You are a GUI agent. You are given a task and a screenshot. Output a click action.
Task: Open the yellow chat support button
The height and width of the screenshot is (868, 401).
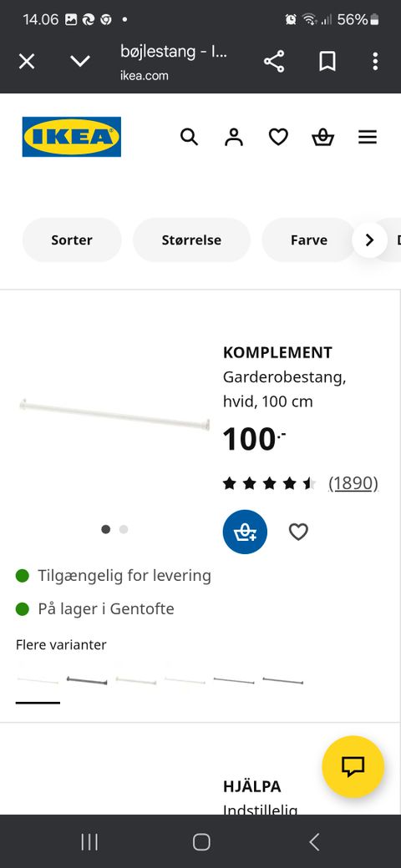(353, 766)
